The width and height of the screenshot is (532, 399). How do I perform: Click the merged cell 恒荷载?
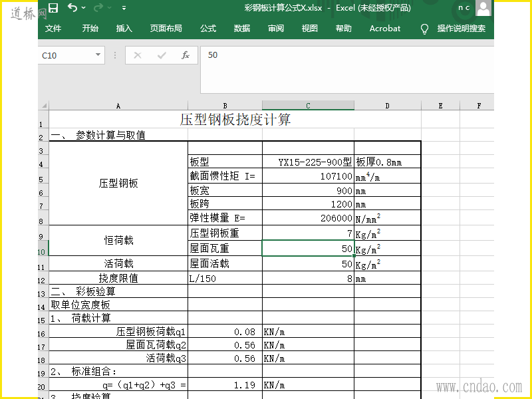pyautogui.click(x=118, y=241)
